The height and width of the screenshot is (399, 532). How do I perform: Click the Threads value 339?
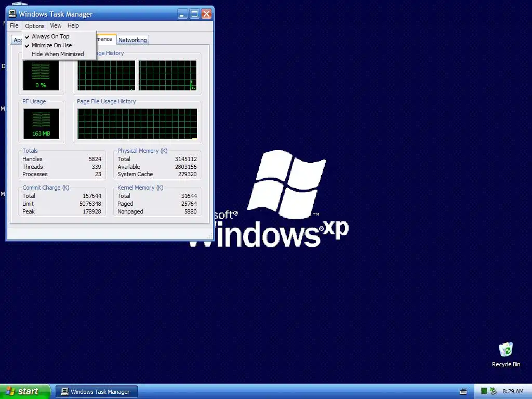(x=96, y=167)
